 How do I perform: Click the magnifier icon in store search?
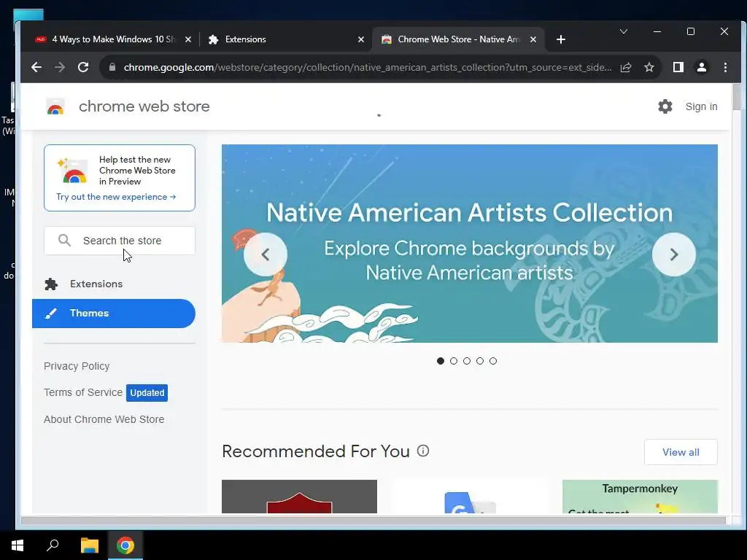[x=64, y=240]
